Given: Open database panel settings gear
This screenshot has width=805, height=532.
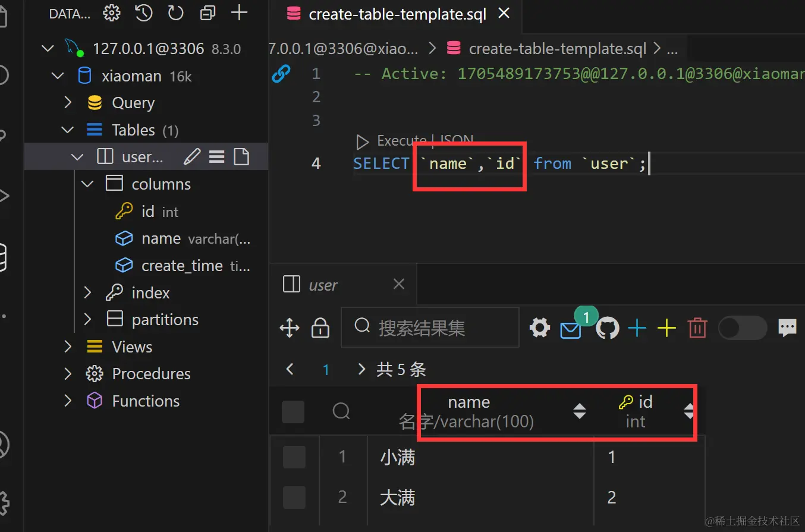Looking at the screenshot, I should point(112,12).
